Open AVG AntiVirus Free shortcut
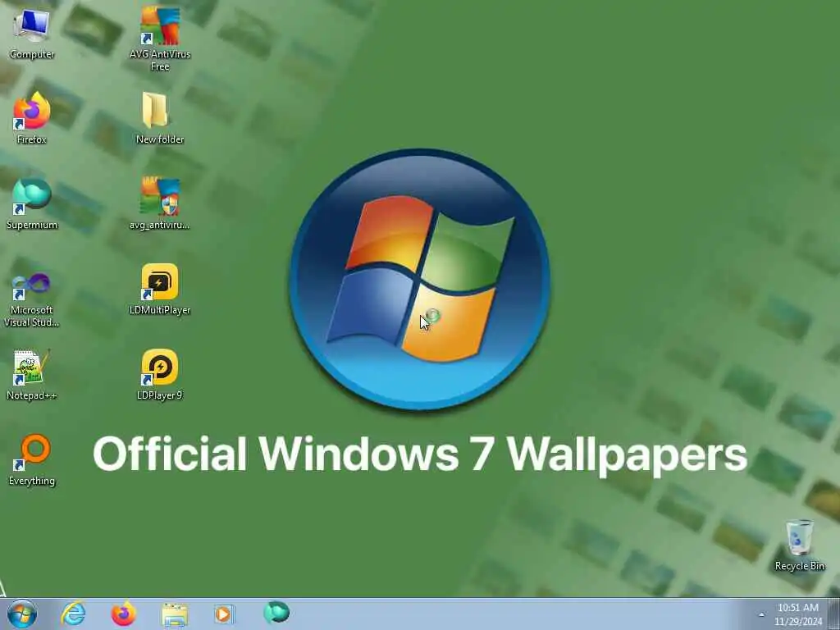The image size is (840, 630). 160,38
